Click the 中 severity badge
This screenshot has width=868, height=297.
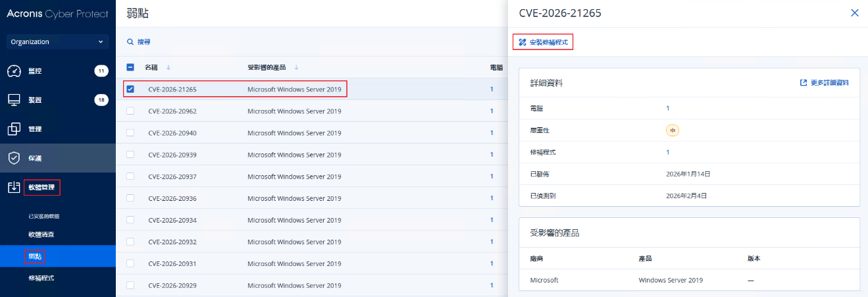point(673,130)
